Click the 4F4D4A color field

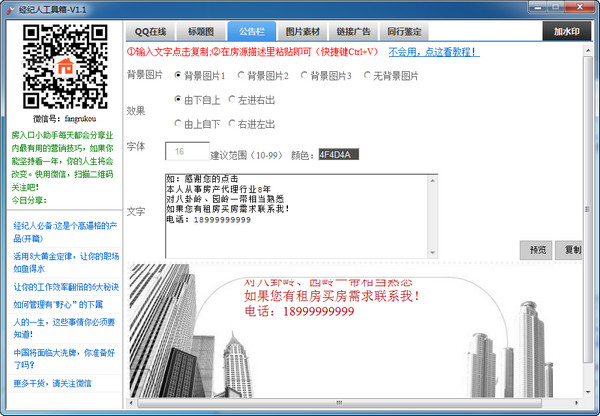336,153
